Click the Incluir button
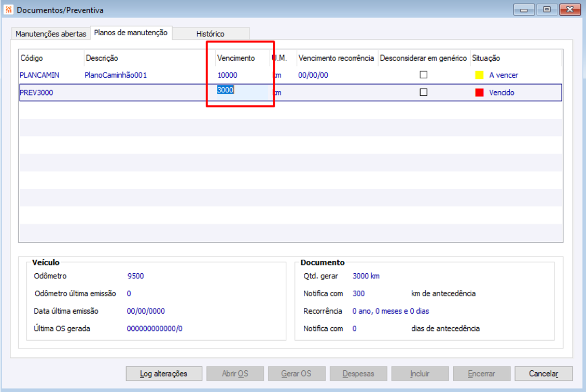This screenshot has width=586, height=392. click(420, 373)
